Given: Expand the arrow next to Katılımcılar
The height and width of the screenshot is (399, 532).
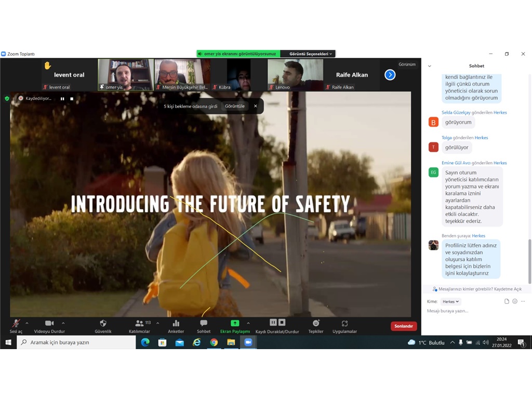Looking at the screenshot, I should tap(158, 323).
